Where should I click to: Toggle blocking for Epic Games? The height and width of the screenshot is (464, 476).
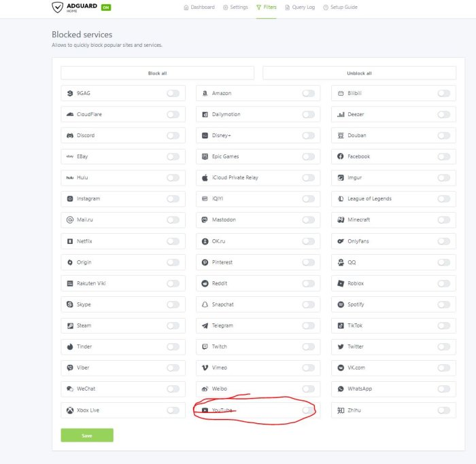coord(309,156)
